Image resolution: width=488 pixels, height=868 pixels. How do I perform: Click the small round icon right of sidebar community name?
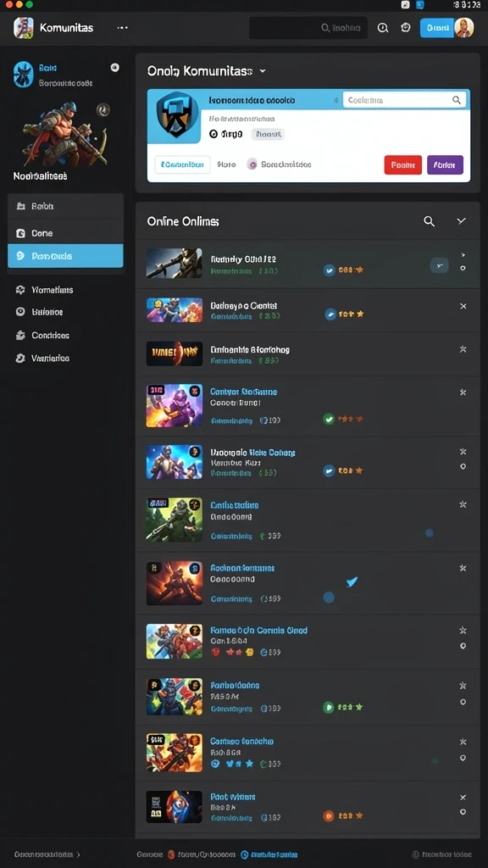coord(114,68)
